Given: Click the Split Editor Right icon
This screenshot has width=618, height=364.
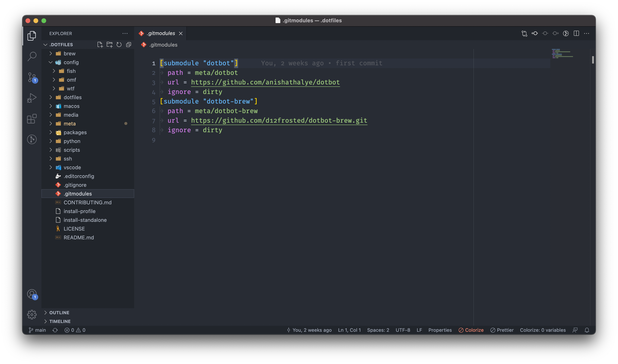Looking at the screenshot, I should click(x=576, y=33).
